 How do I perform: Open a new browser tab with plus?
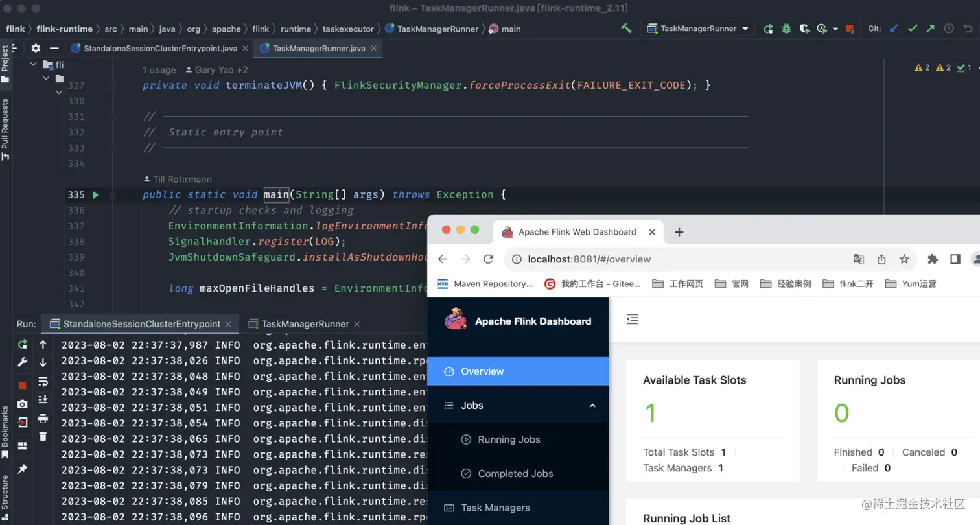pos(679,232)
